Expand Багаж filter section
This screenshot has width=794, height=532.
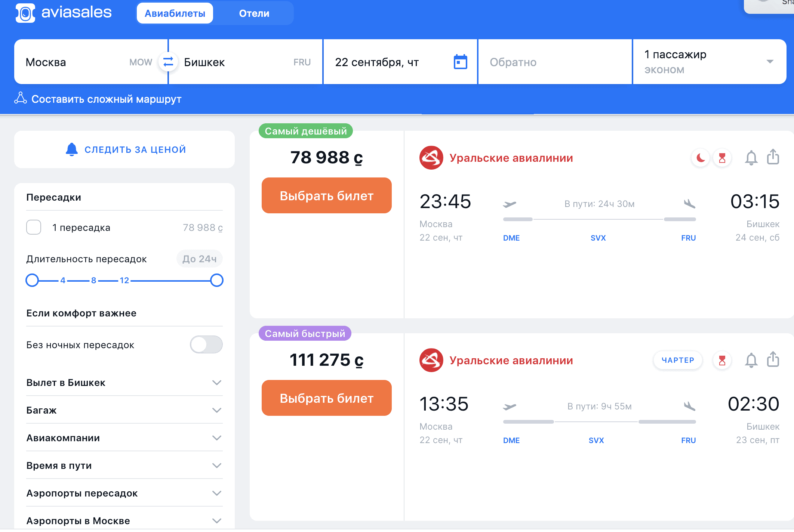[124, 410]
